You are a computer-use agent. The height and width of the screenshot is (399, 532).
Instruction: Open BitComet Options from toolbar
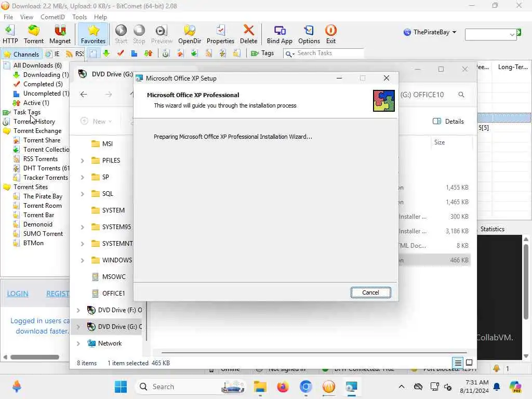pyautogui.click(x=309, y=34)
